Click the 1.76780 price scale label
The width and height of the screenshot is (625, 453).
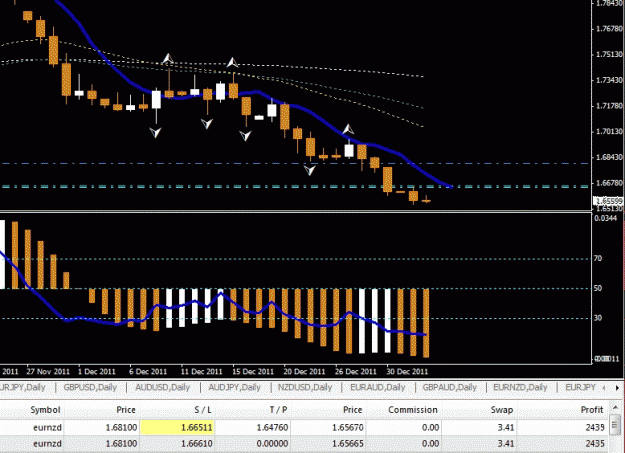click(x=609, y=29)
